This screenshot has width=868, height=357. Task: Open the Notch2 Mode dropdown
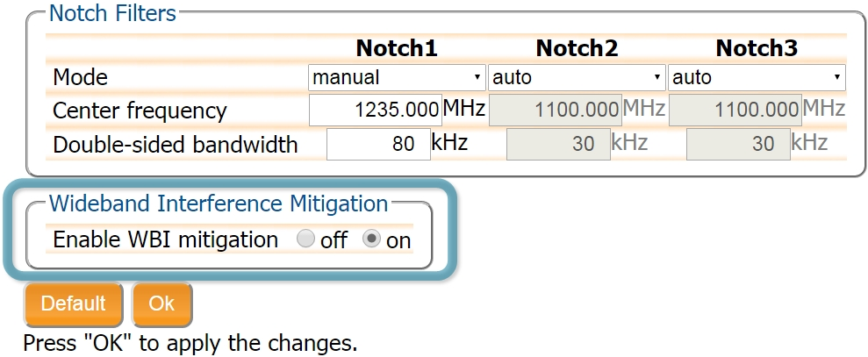[577, 77]
